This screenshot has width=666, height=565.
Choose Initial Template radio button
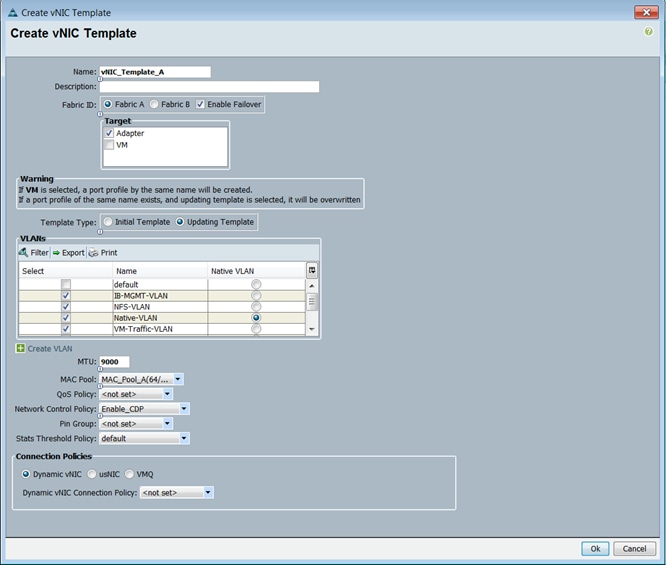[108, 222]
